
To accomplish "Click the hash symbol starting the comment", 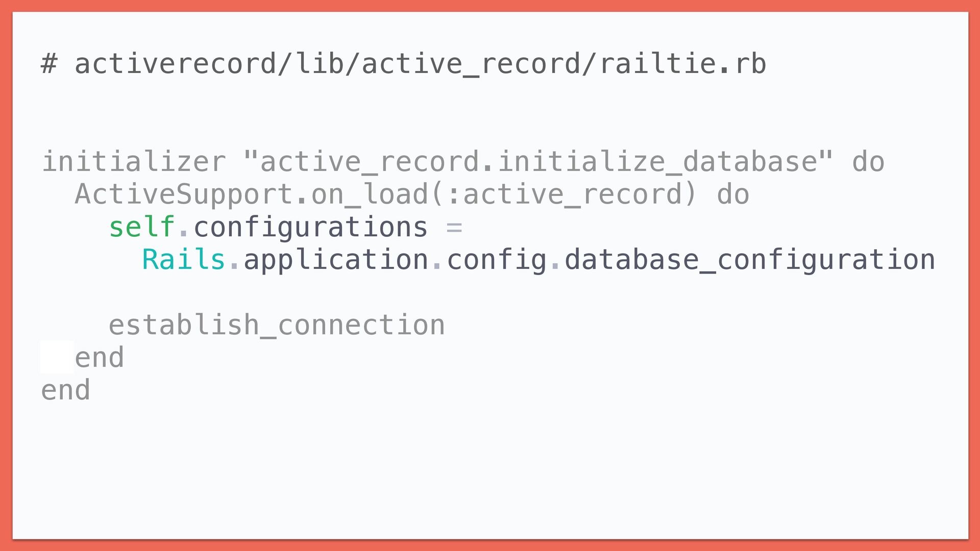I will (49, 64).
